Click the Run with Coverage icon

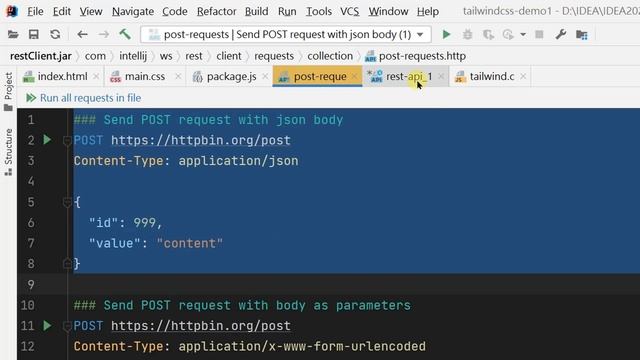pyautogui.click(x=488, y=35)
